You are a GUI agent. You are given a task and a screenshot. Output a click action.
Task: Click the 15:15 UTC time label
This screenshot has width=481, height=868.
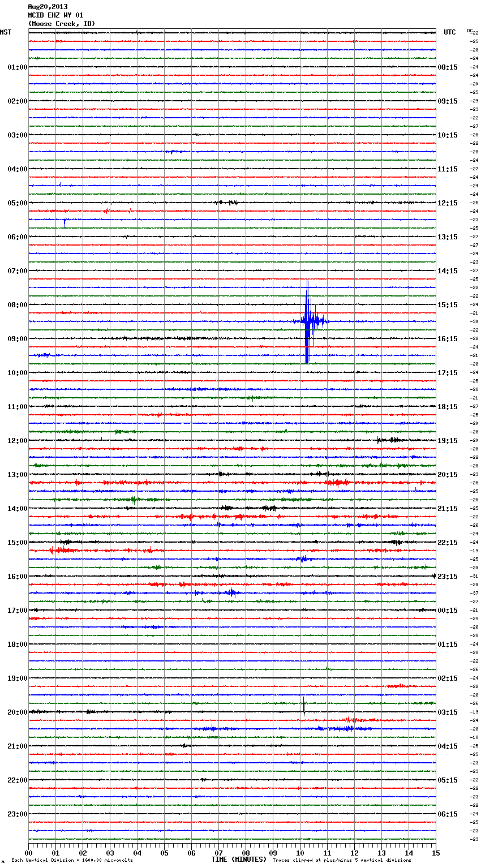pos(448,305)
